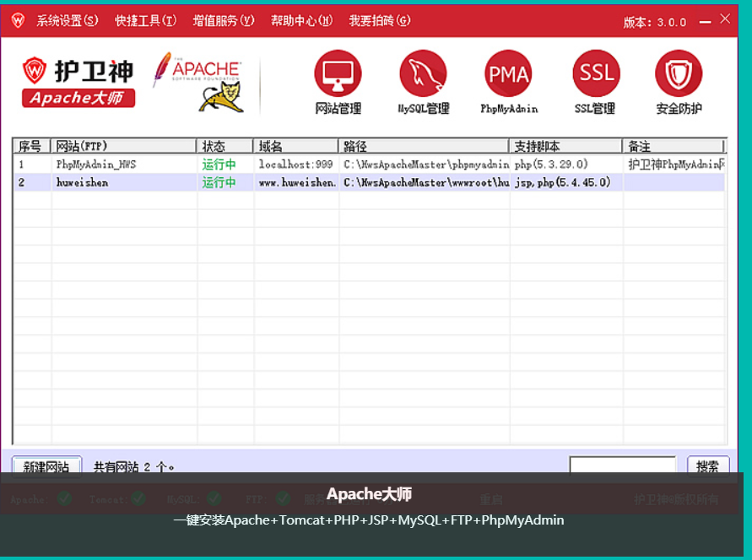
Task: Select the huweishen website row
Action: pos(83,182)
